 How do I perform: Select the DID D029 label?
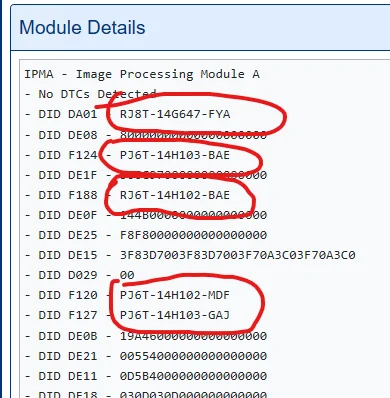68,275
